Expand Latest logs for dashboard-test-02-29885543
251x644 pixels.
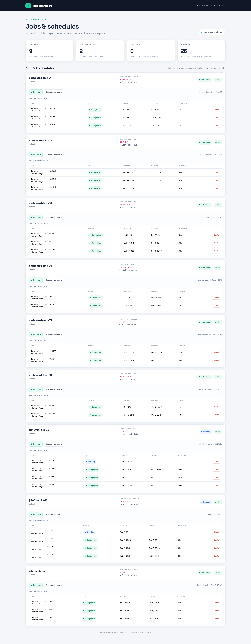pos(37,181)
